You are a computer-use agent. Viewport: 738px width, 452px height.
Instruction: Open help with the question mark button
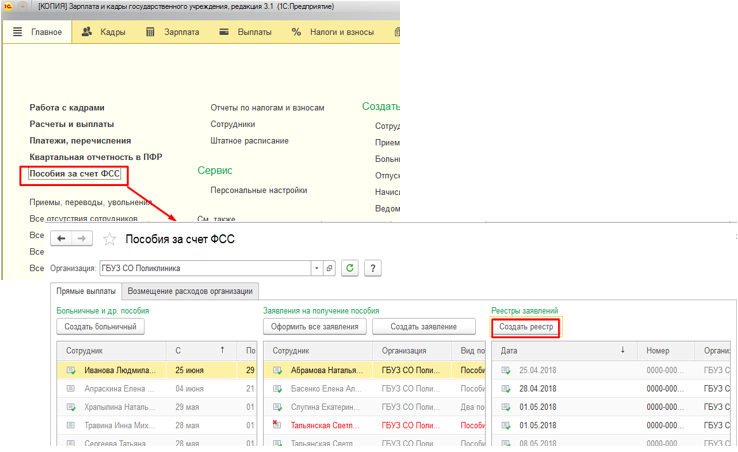[372, 268]
